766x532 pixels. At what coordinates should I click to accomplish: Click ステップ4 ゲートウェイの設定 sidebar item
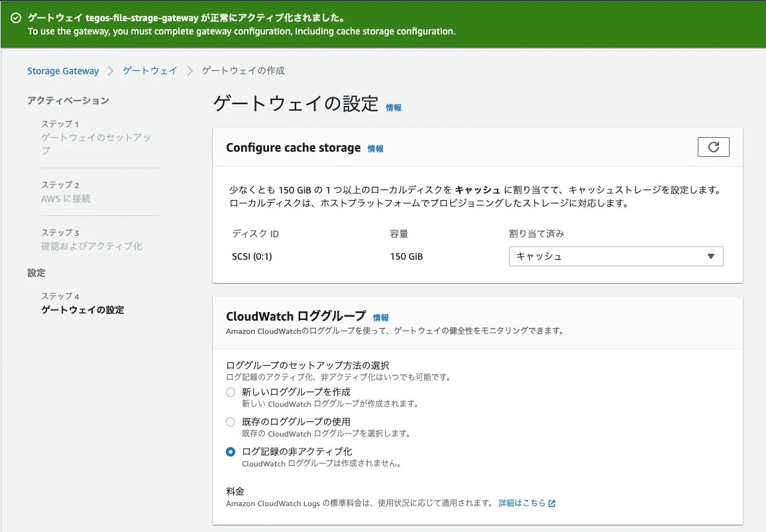pyautogui.click(x=82, y=309)
